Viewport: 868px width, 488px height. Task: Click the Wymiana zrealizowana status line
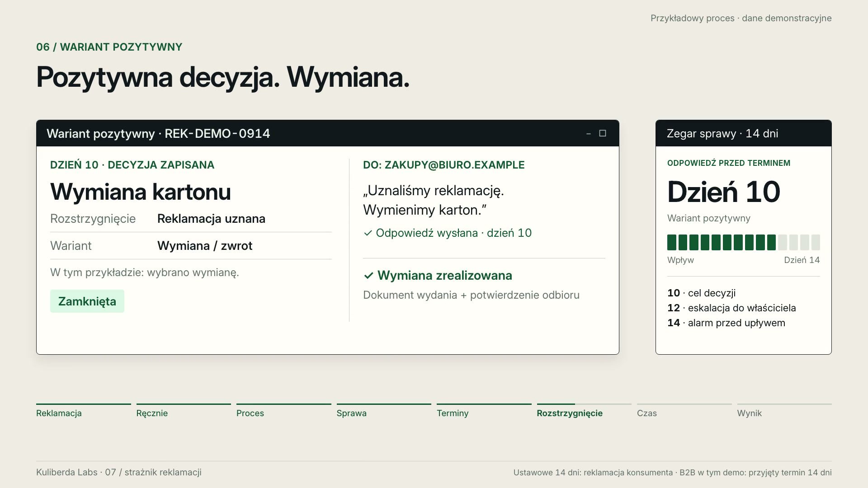tap(438, 276)
